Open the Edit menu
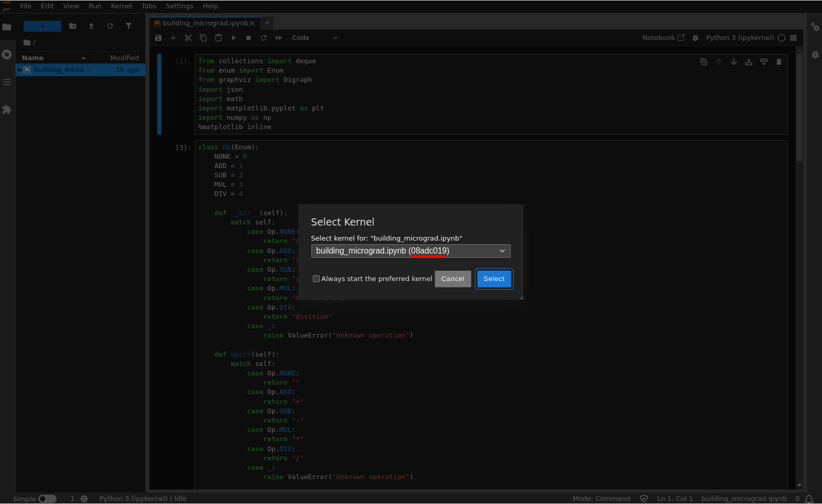Image resolution: width=822 pixels, height=504 pixels. 47,6
